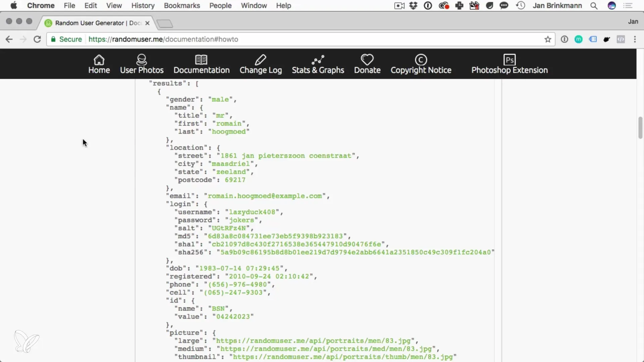
Task: Open the Bookmarks menu
Action: click(182, 6)
